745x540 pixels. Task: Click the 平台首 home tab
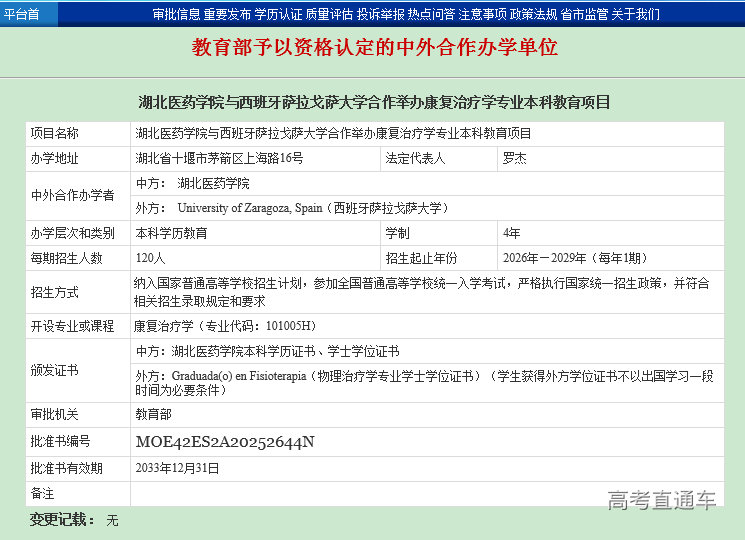pos(23,14)
